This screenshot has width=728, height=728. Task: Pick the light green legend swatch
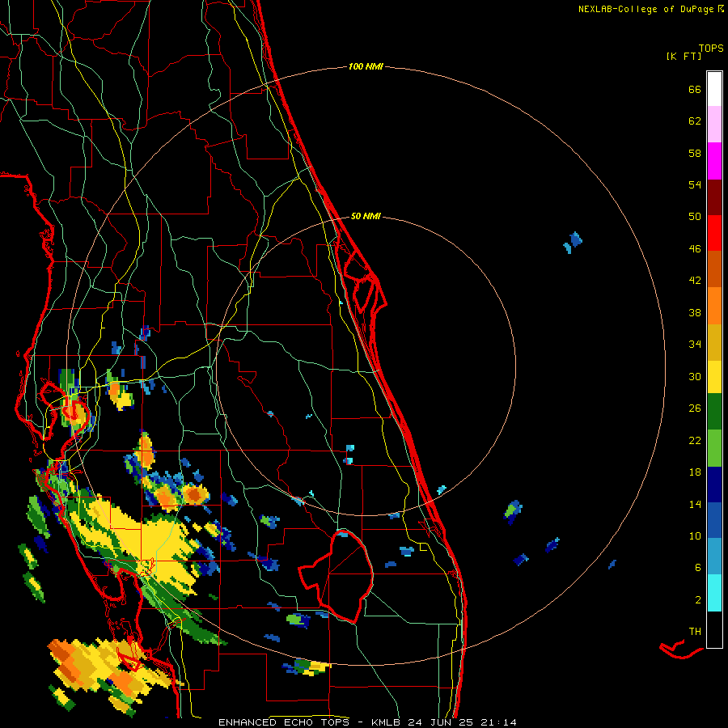tap(714, 448)
